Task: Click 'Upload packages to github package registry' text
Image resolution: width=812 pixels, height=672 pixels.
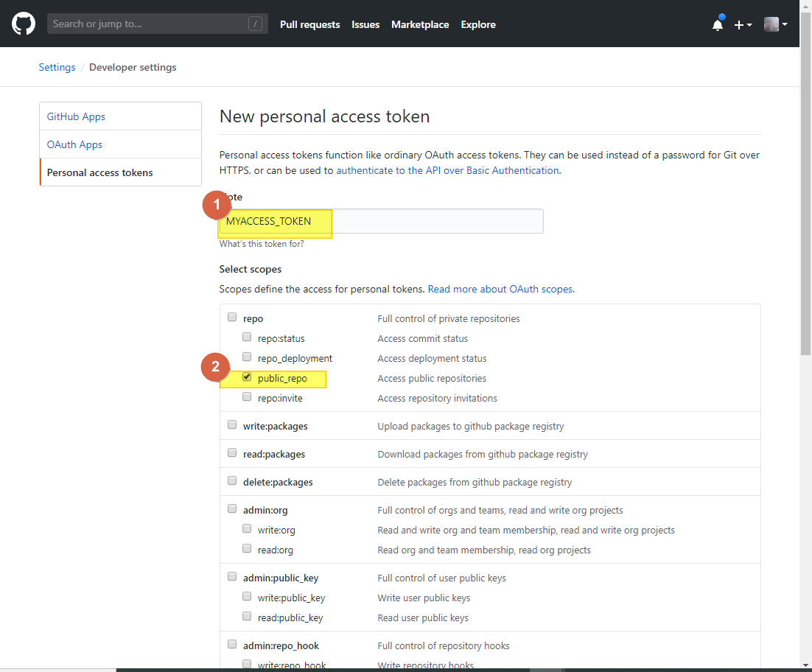Action: pos(471,426)
